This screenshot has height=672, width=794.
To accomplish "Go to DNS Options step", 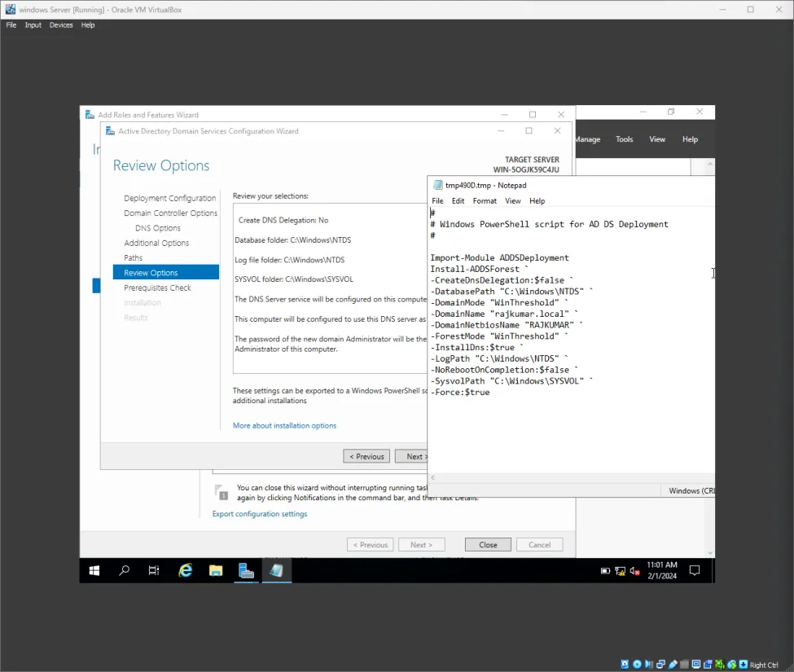I will (x=158, y=228).
